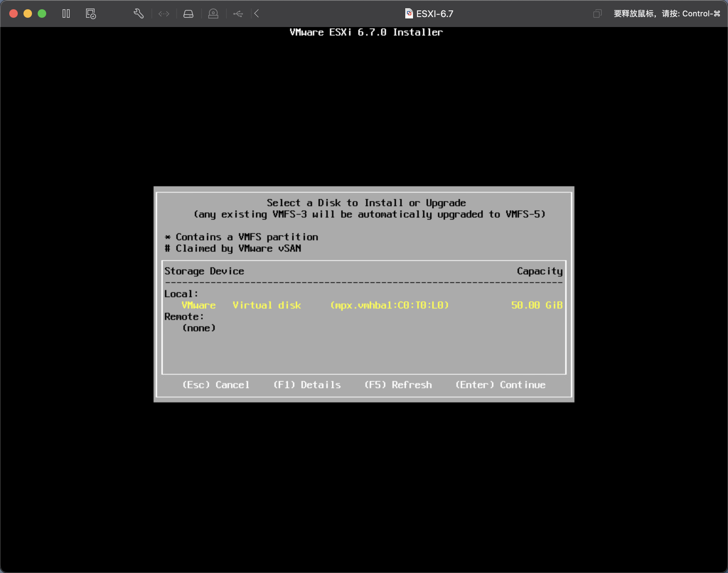Click (Esc) Cancel option
Viewport: 728px width, 573px height.
coord(216,385)
